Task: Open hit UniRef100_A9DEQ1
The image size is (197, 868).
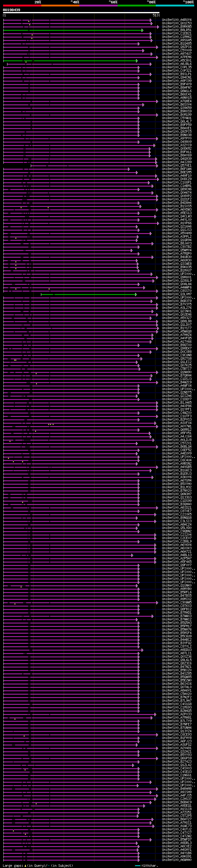Action: click(x=177, y=806)
